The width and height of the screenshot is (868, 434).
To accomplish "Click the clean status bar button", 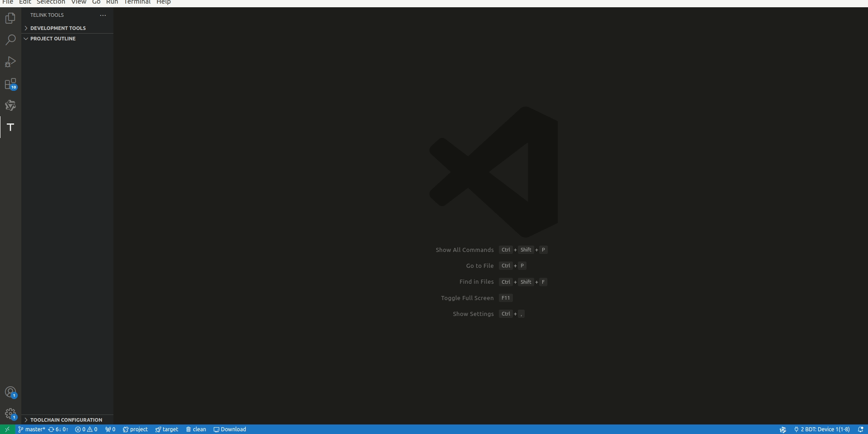I will coord(196,429).
